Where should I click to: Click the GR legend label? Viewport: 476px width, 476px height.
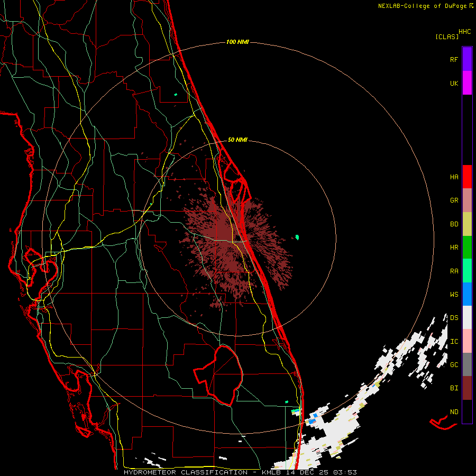(x=454, y=200)
